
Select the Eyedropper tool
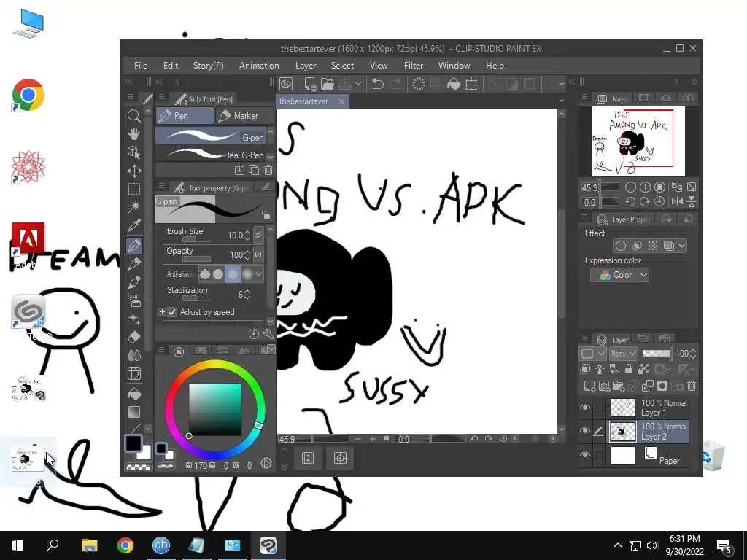click(x=134, y=226)
